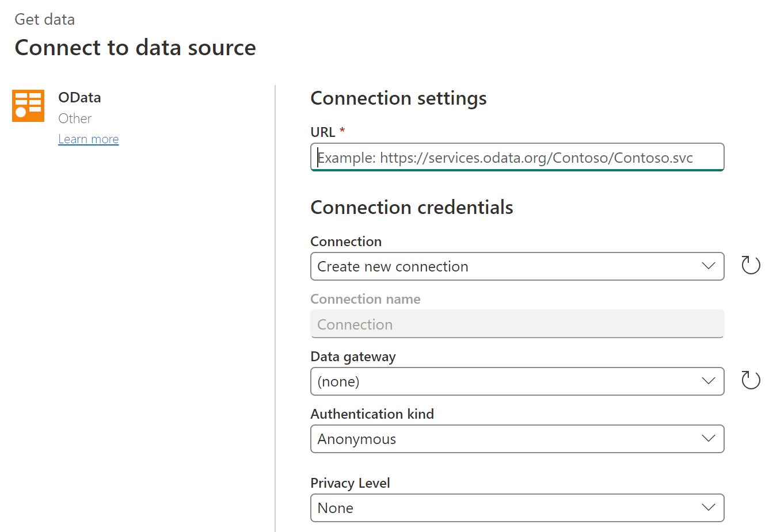769x532 pixels.
Task: Click the 'Other' category label under OData
Action: pyautogui.click(x=75, y=118)
